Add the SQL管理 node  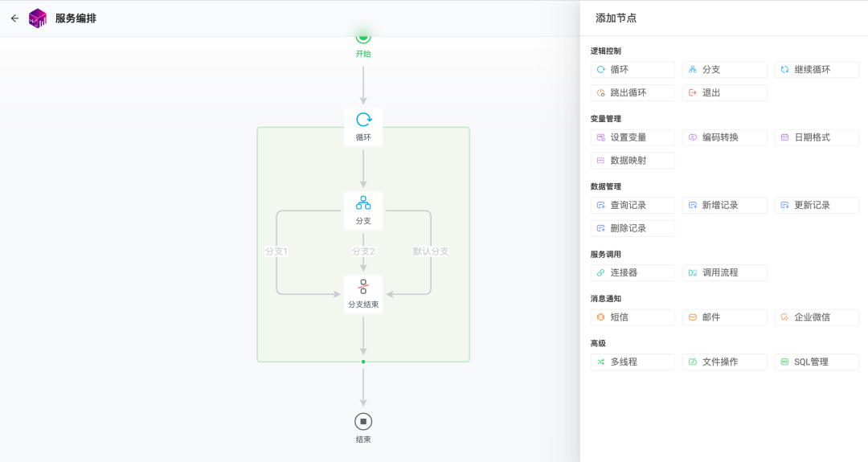point(817,362)
